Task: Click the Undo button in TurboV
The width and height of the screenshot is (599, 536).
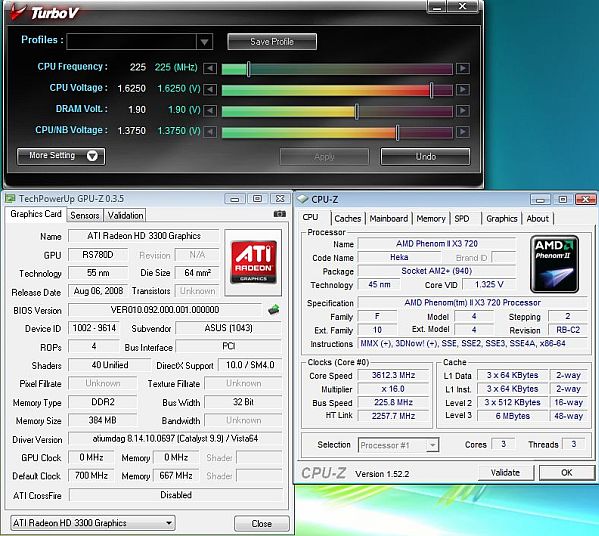Action: tap(426, 157)
